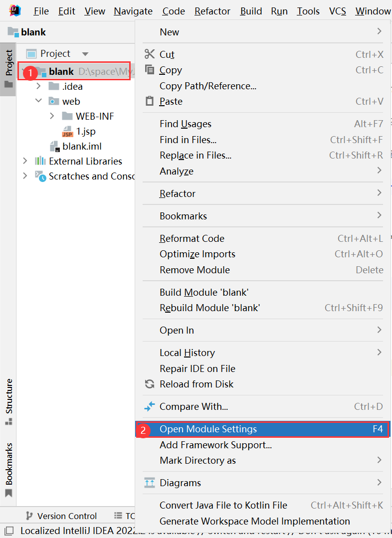Image resolution: width=392 pixels, height=538 pixels.
Task: Open the Version Control tool window
Action: [61, 516]
